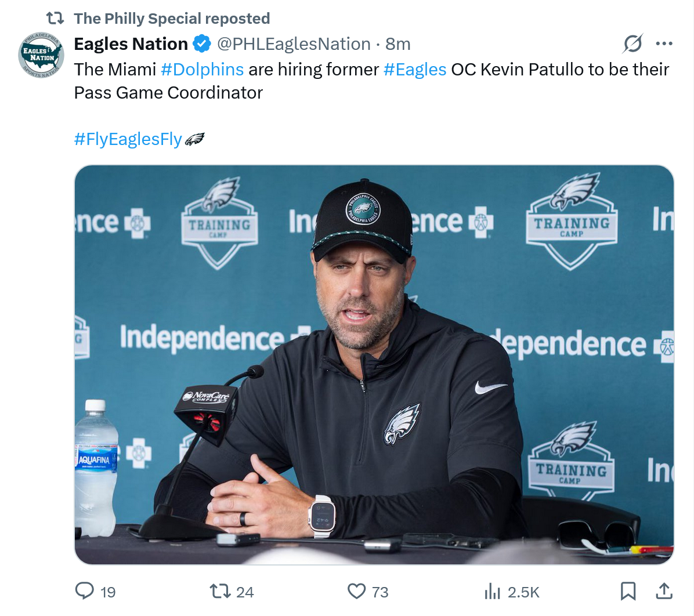The image size is (694, 616).
Task: Like the post with heart icon
Action: click(x=356, y=591)
